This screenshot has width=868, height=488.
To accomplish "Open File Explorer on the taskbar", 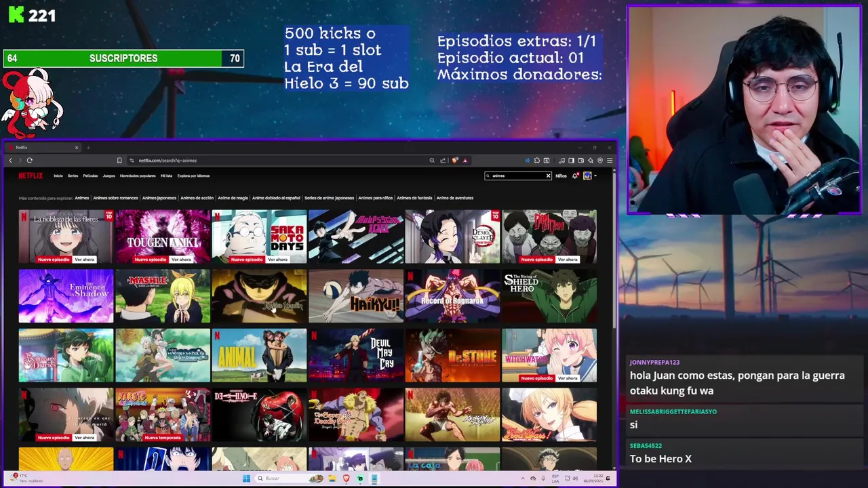I will click(332, 479).
